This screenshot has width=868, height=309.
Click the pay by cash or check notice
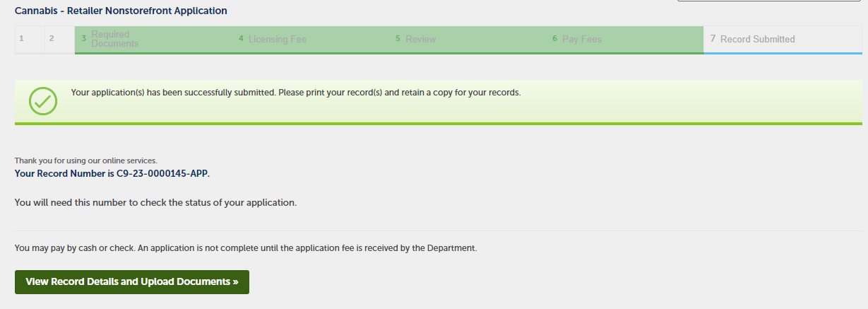[x=246, y=248]
